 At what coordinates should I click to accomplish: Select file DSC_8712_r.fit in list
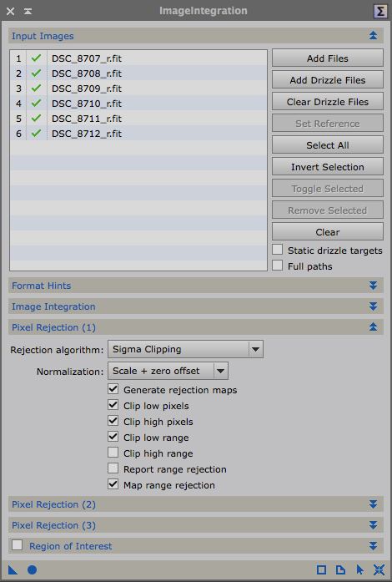click(x=87, y=134)
